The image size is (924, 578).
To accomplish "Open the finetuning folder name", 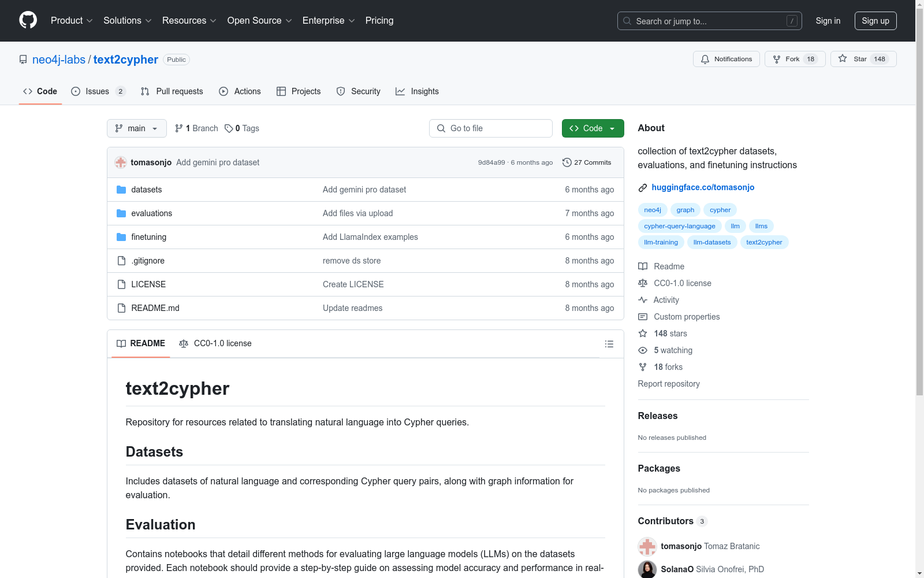I will [149, 237].
